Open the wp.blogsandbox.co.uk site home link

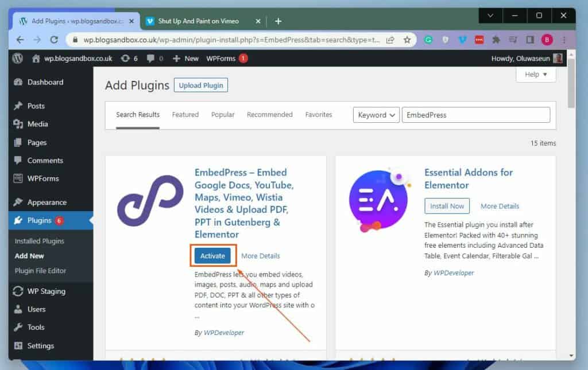pos(72,59)
